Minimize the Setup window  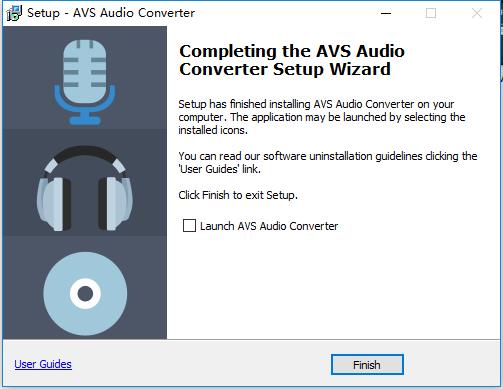coord(386,13)
